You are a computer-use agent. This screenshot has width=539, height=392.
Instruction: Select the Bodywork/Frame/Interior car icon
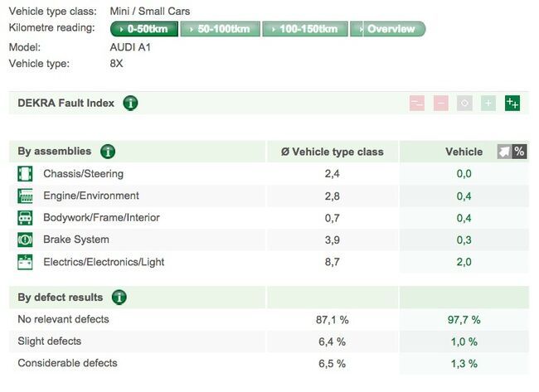[x=25, y=218]
